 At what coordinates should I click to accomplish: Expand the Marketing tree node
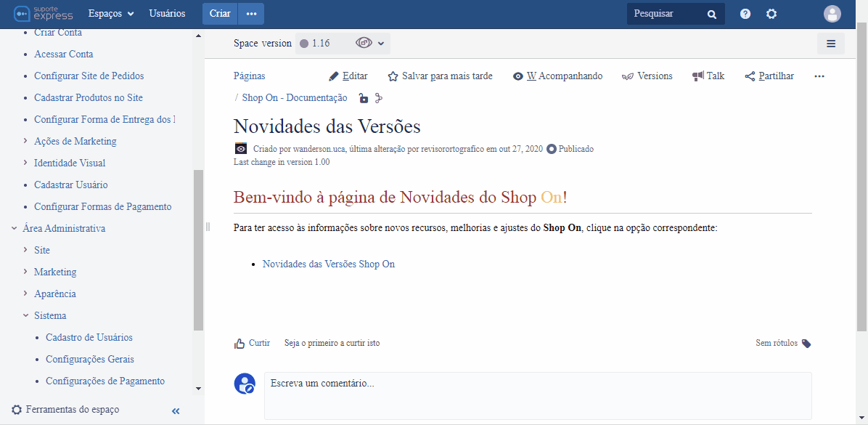coord(25,272)
